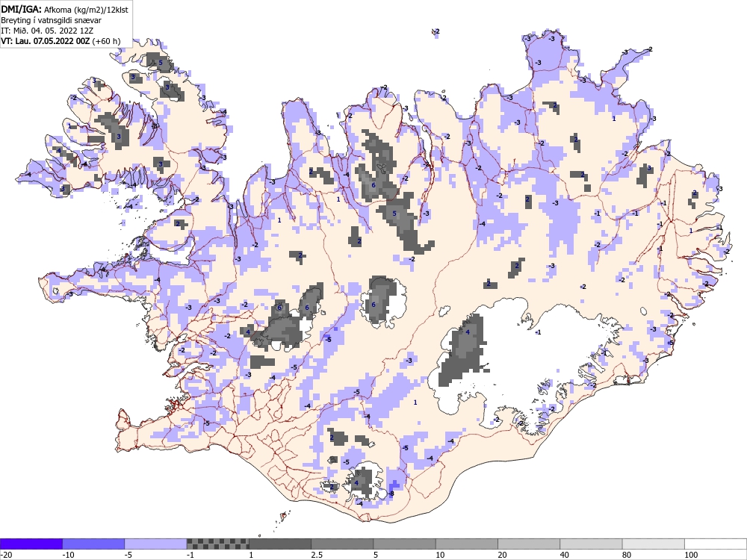Click the '4' label on the Vatnajökull gray area

pos(468,332)
